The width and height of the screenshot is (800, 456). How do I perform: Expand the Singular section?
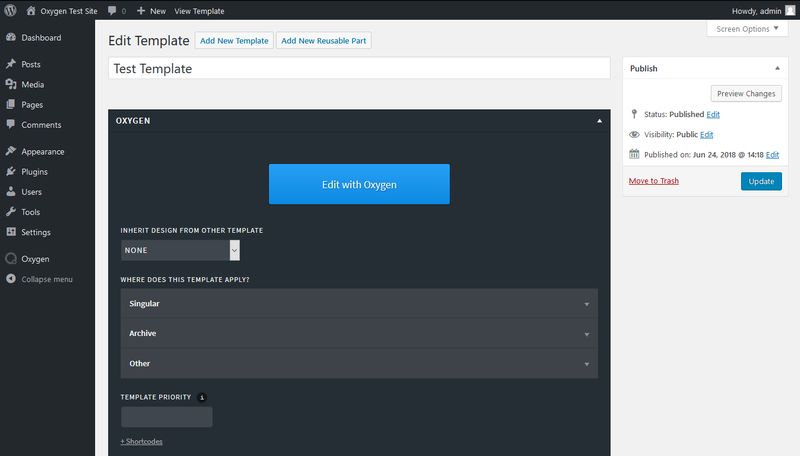tap(359, 303)
